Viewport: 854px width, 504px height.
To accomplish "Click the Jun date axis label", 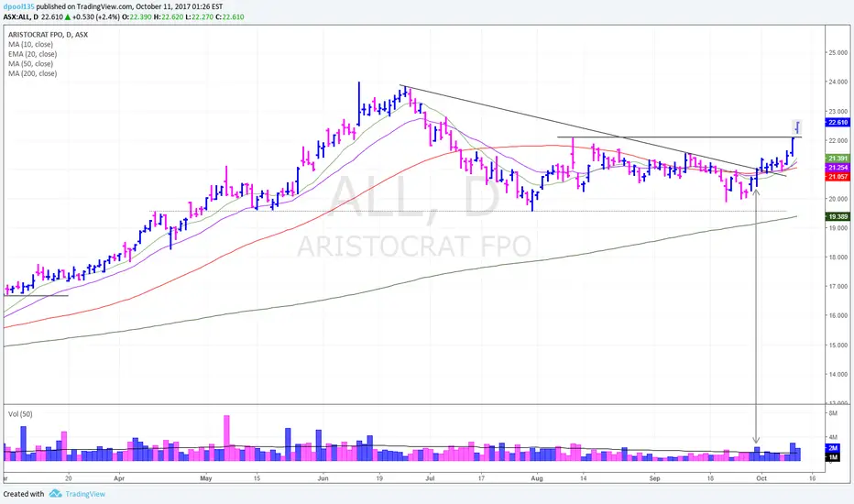I will (x=323, y=478).
